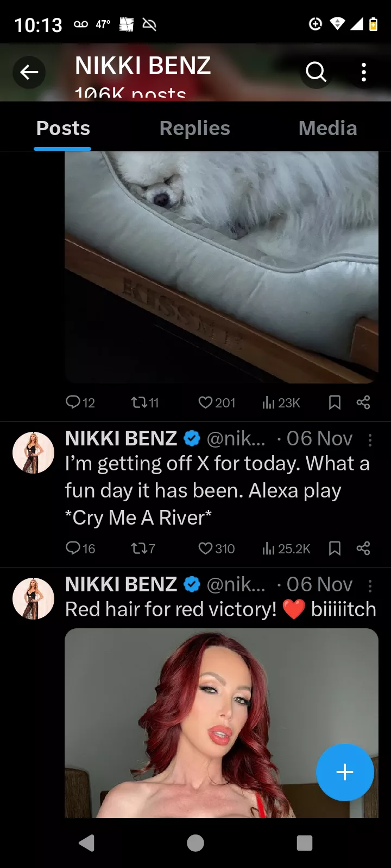This screenshot has height=868, width=391.
Task: Open more options on the 'Cry Me A River' tweet
Action: 370,441
